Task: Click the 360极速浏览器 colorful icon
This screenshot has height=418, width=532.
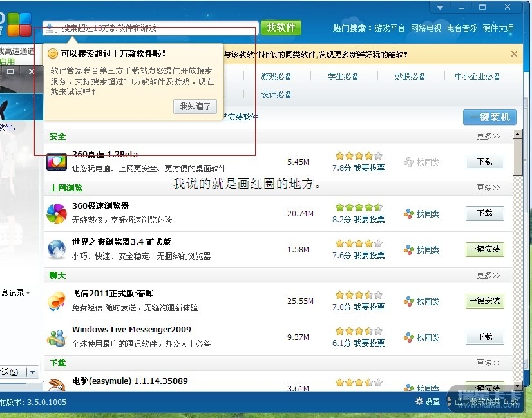Action: tap(57, 214)
